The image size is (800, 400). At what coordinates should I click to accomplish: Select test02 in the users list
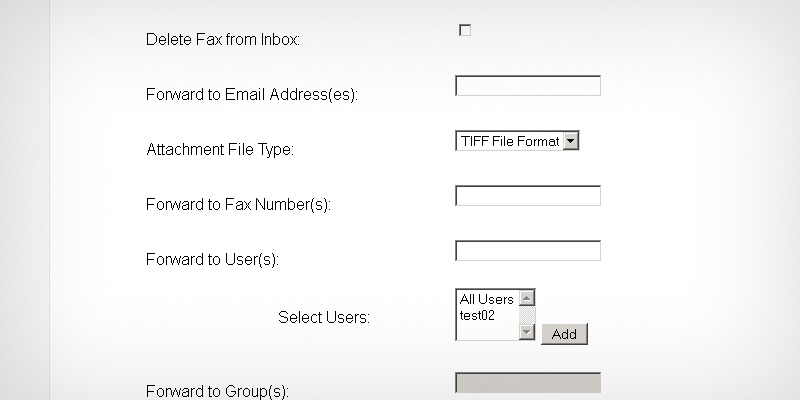pyautogui.click(x=478, y=315)
